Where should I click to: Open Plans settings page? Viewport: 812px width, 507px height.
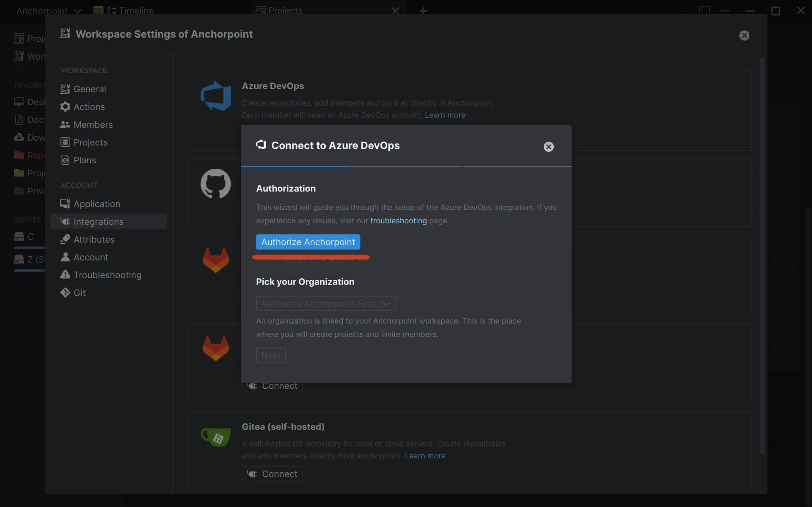[108, 160]
